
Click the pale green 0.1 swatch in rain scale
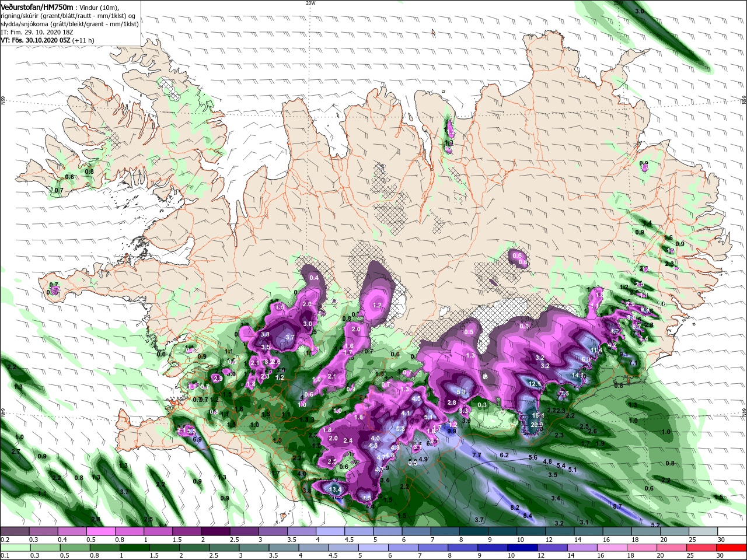pos(15,548)
